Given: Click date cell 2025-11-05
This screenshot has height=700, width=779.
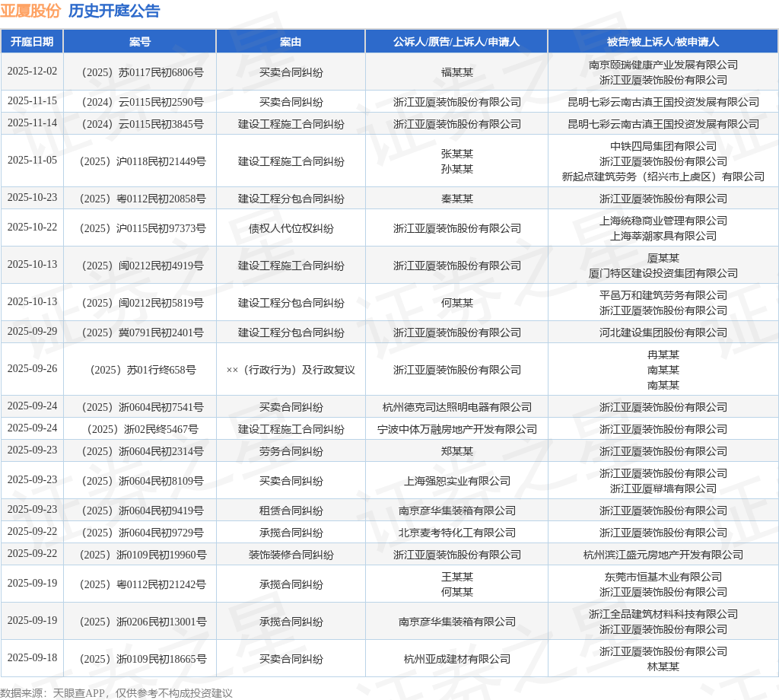Looking at the screenshot, I should (x=32, y=160).
